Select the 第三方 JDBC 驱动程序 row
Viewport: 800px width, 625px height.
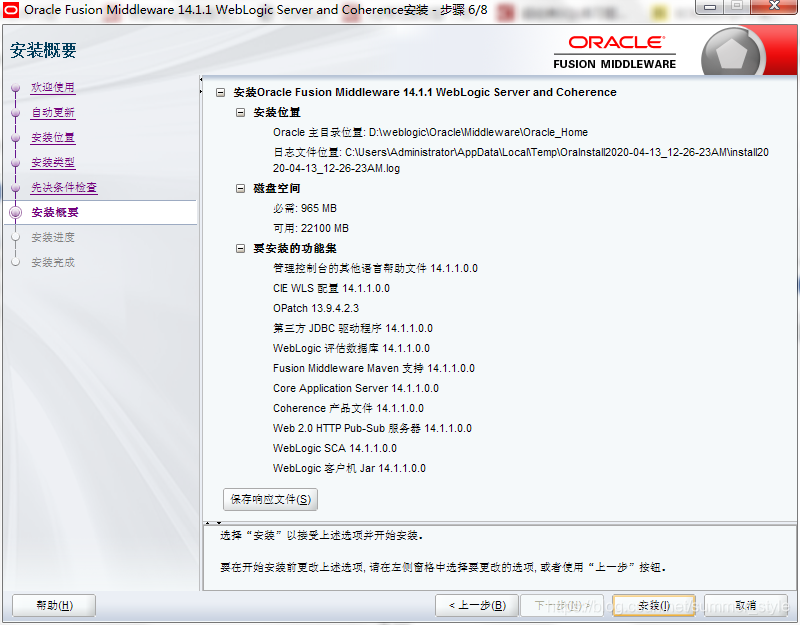353,328
